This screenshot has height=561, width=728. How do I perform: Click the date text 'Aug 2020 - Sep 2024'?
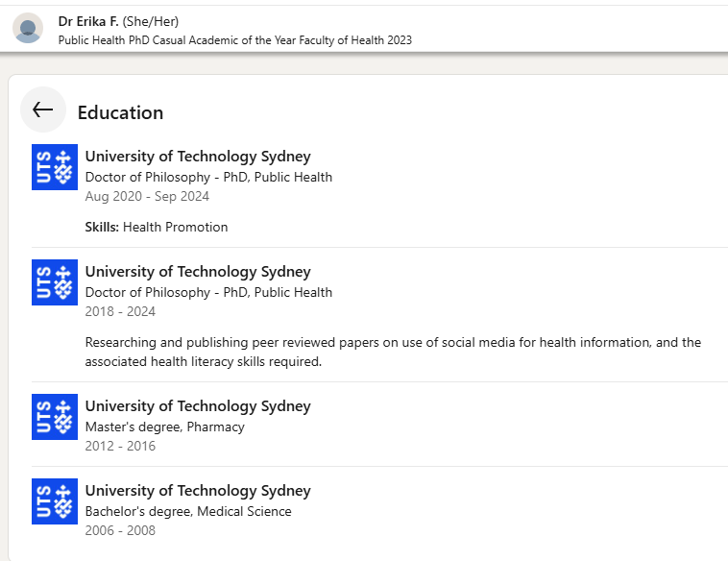click(147, 196)
